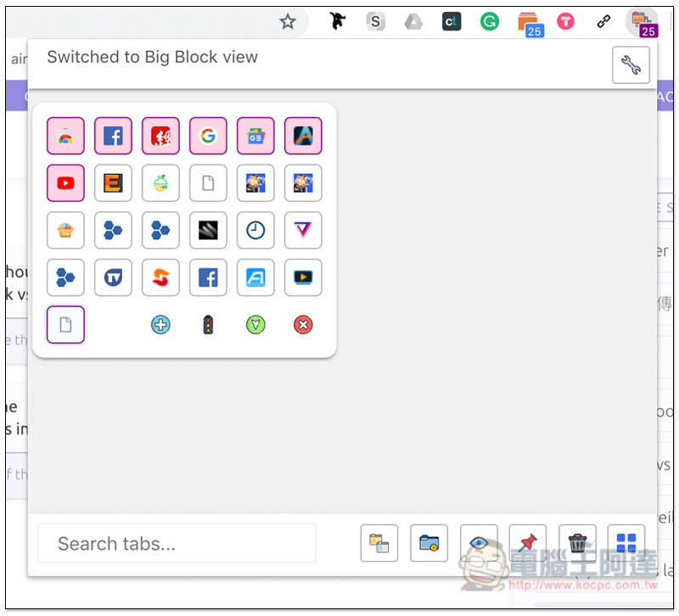
Task: Click the green circle V icon
Action: pyautogui.click(x=255, y=325)
